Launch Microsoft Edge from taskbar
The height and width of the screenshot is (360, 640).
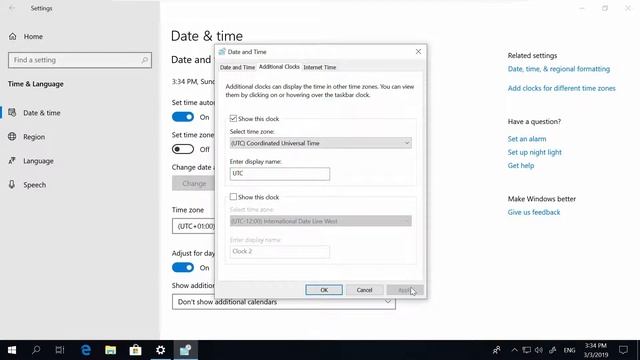click(x=86, y=350)
